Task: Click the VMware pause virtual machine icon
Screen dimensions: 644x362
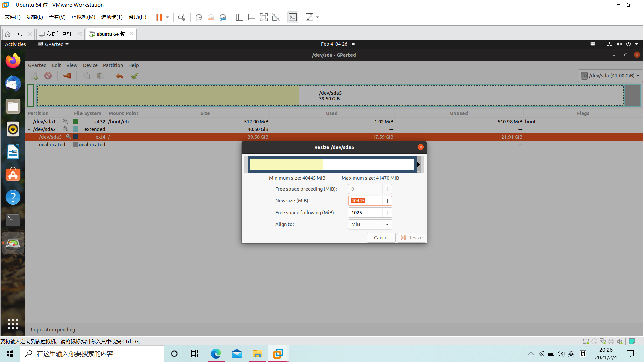Action: pyautogui.click(x=159, y=17)
